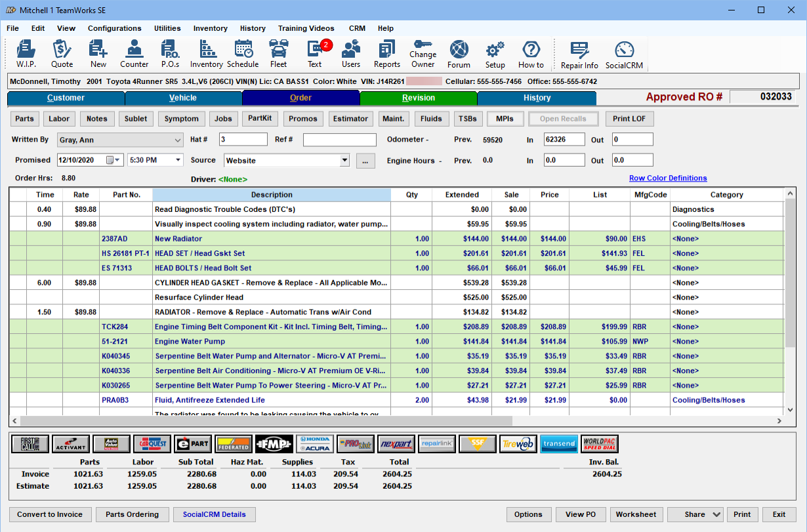The image size is (807, 532).
Task: Click the Convert to Invoice button
Action: coord(50,514)
